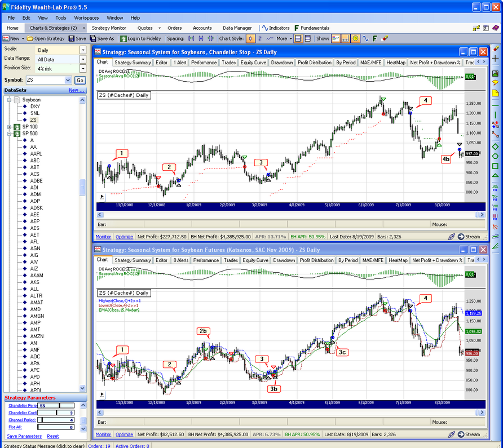Toggle the Show trade signals button
Screen dimensions: 503x448
(x=336, y=38)
